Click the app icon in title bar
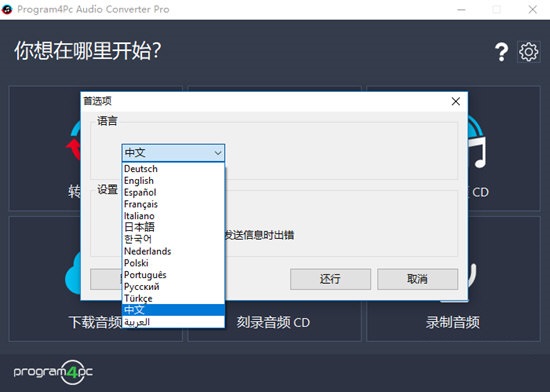The width and height of the screenshot is (550, 392). click(7, 9)
